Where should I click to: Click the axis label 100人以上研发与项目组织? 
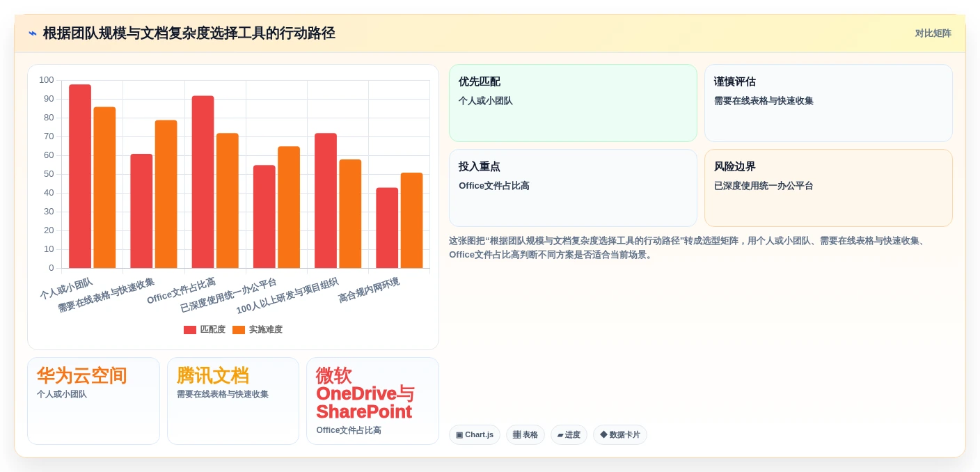pyautogui.click(x=287, y=296)
